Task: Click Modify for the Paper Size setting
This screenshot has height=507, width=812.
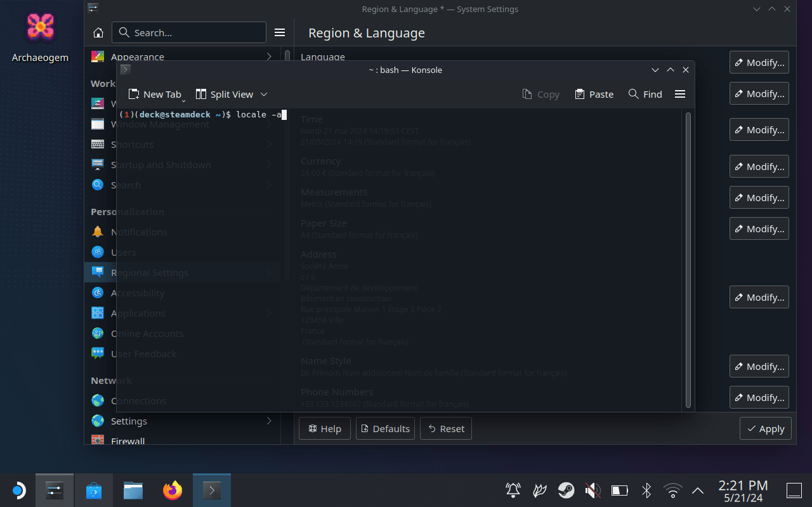Action: tap(759, 228)
